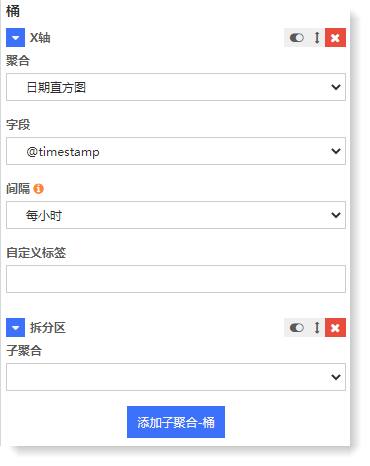Click the 拆分区 section label
The width and height of the screenshot is (370, 466).
pyautogui.click(x=48, y=328)
